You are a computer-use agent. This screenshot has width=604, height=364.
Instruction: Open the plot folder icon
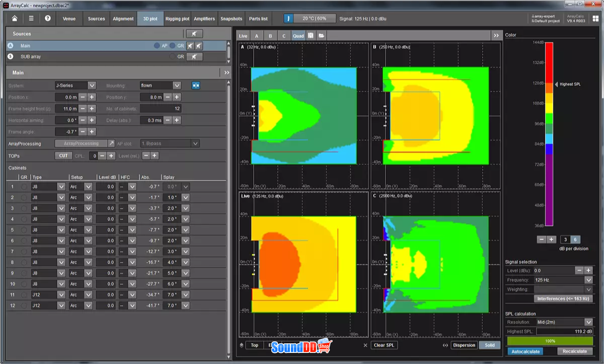321,36
